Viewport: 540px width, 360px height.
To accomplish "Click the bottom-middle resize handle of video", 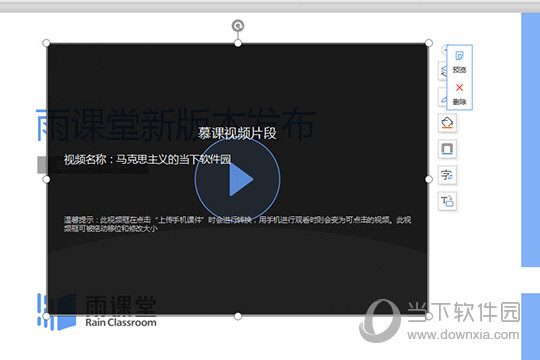I will 238,316.
